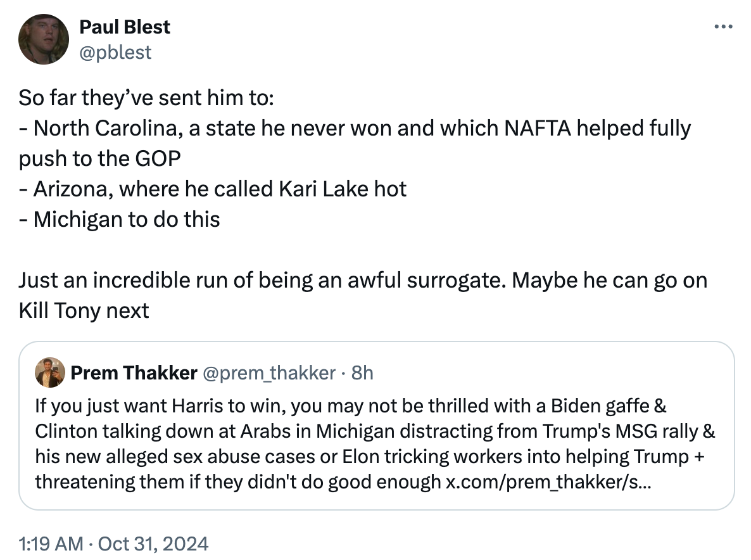Click the @pblest handle
Screen dimensions: 751x560
click(116, 53)
